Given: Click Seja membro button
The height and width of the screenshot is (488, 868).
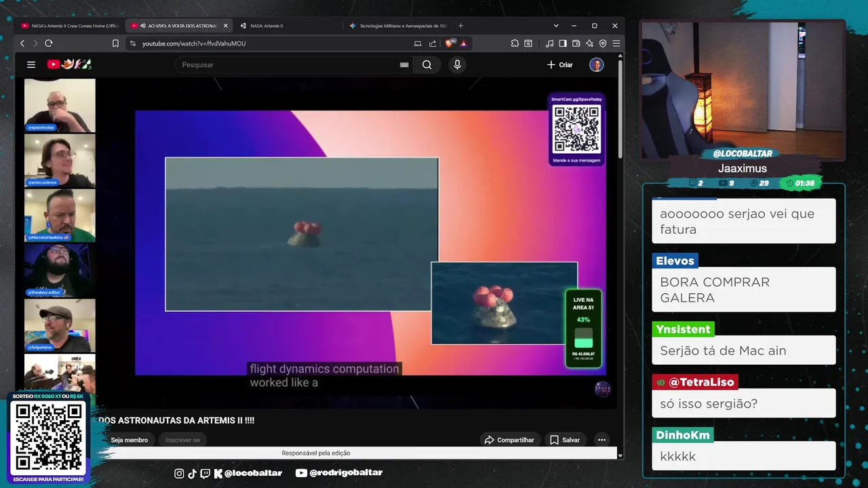Looking at the screenshot, I should tap(130, 440).
